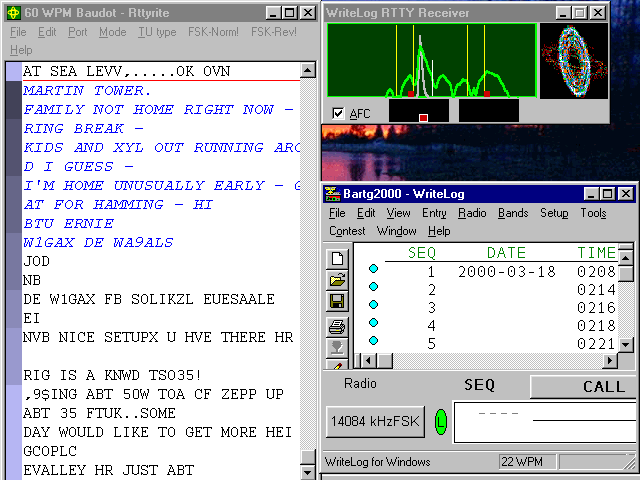Toggle the AFC checkbox in RTTY Receiver
The image size is (640, 480).
click(x=338, y=113)
